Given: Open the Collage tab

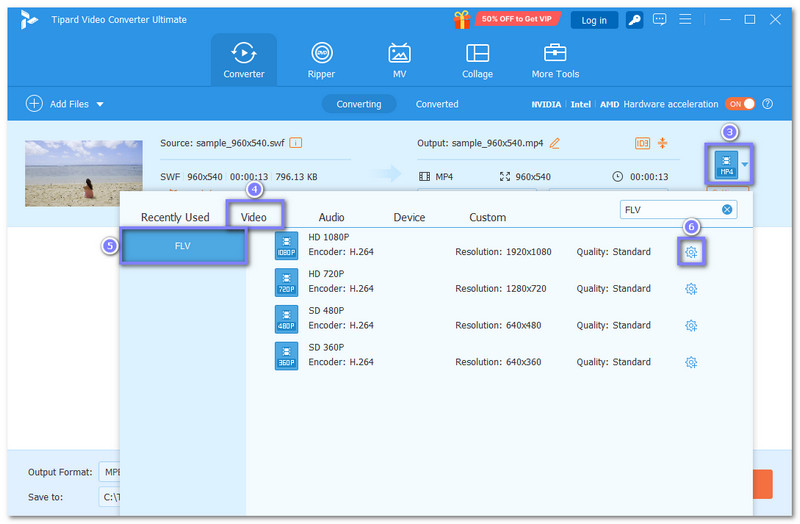Looking at the screenshot, I should pyautogui.click(x=477, y=60).
